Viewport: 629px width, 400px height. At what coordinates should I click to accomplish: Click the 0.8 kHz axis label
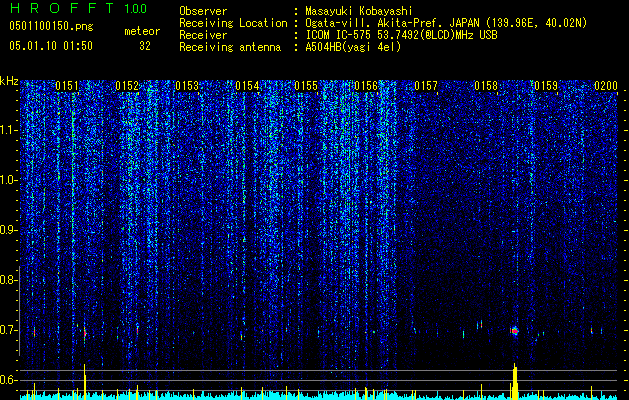coord(9,280)
